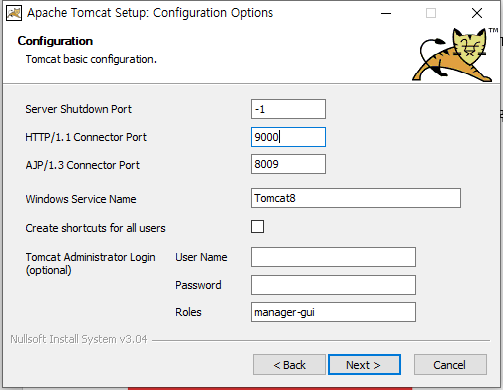Focus the HTTP/1.1 Connector Port field
The height and width of the screenshot is (390, 503).
click(x=288, y=137)
